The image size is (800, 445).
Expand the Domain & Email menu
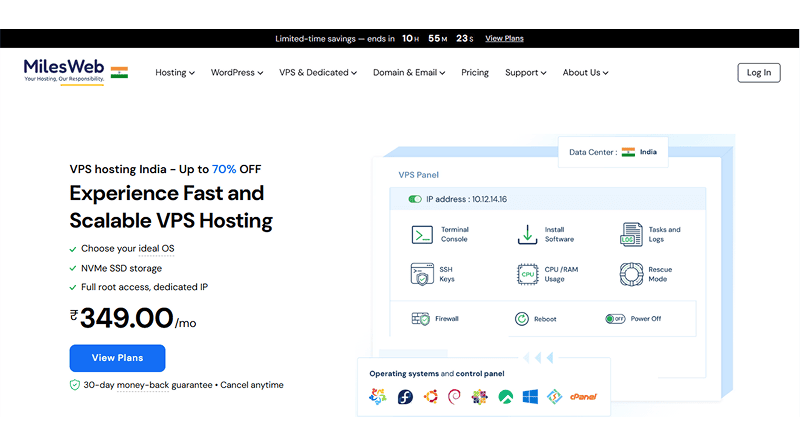(409, 72)
